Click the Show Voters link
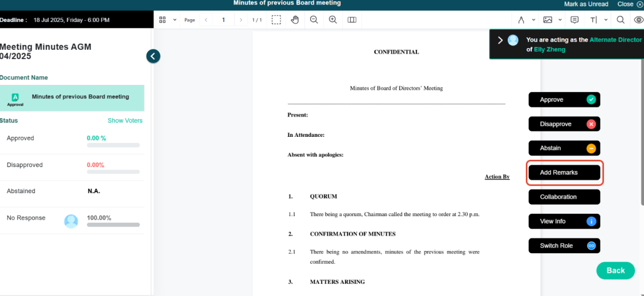644x296 pixels. (125, 121)
